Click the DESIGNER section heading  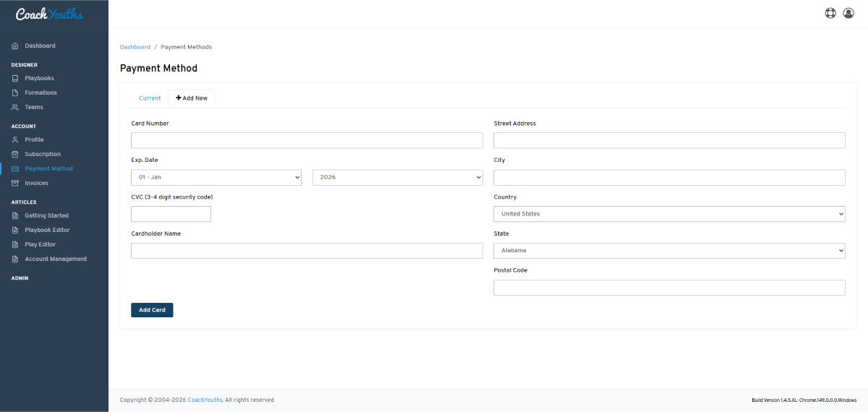(x=24, y=65)
